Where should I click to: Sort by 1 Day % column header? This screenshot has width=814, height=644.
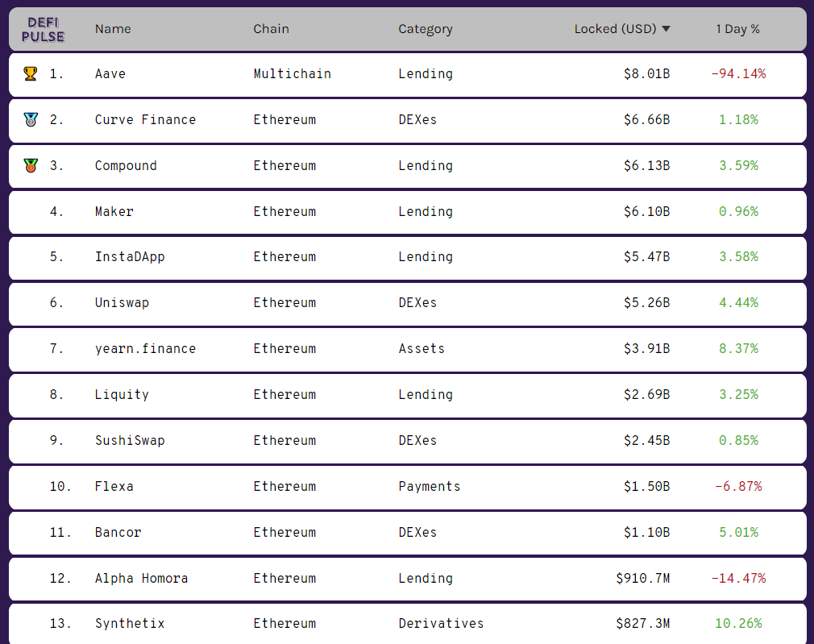coord(737,29)
